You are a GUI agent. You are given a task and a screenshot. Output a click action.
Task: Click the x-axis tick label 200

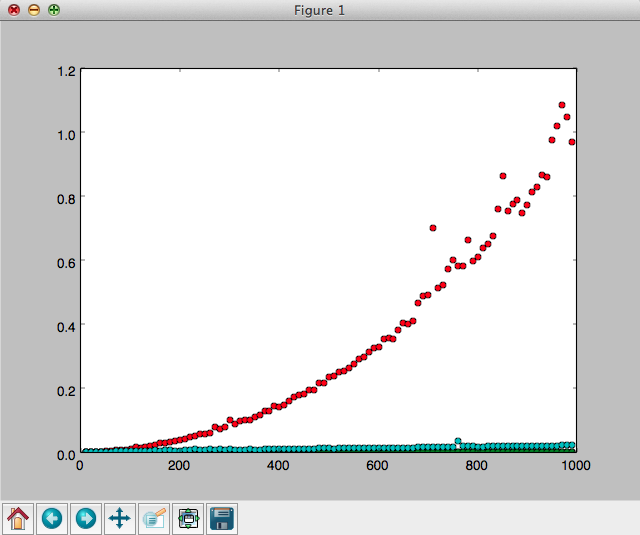[x=179, y=466]
